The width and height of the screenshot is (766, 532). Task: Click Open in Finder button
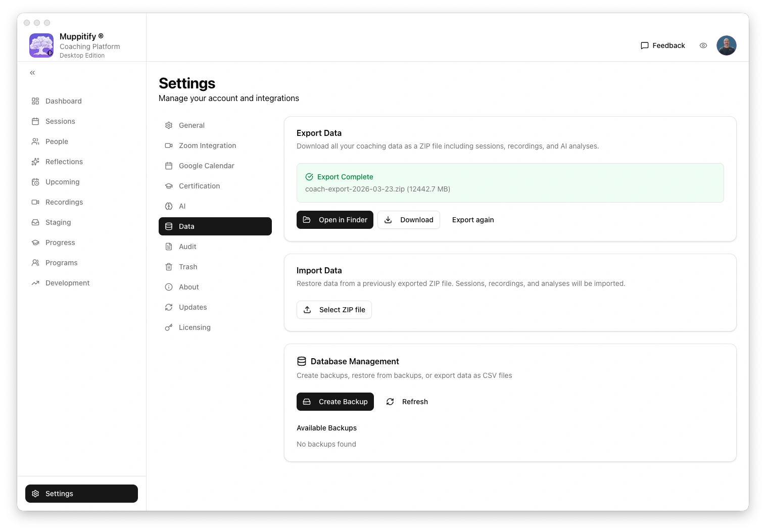[x=334, y=220]
